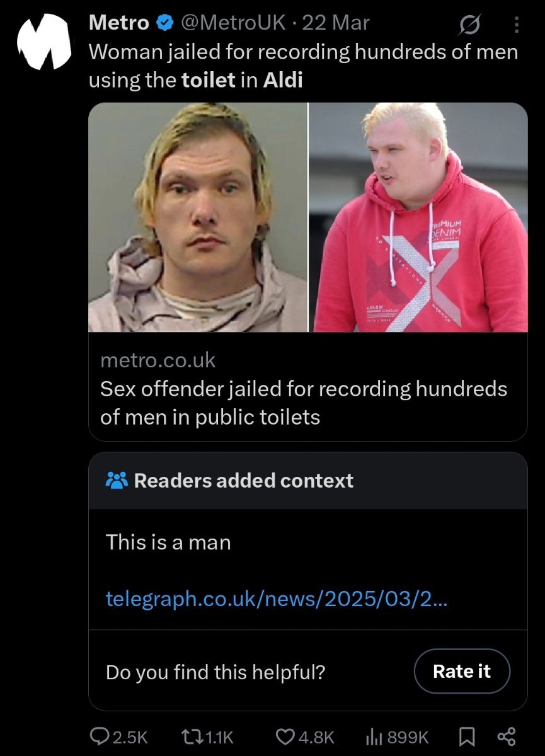The height and width of the screenshot is (756, 545).
Task: Open the telegraph.co.uk source link
Action: point(277,598)
